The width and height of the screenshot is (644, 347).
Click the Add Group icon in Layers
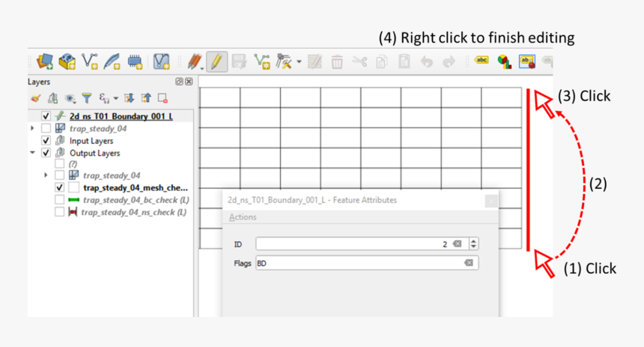pyautogui.click(x=52, y=98)
